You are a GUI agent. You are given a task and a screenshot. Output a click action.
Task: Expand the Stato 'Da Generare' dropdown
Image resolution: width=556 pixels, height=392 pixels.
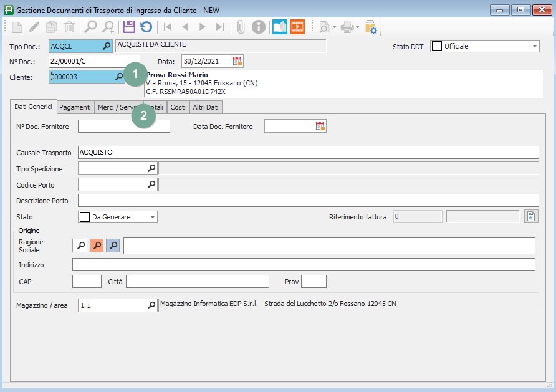pyautogui.click(x=152, y=217)
